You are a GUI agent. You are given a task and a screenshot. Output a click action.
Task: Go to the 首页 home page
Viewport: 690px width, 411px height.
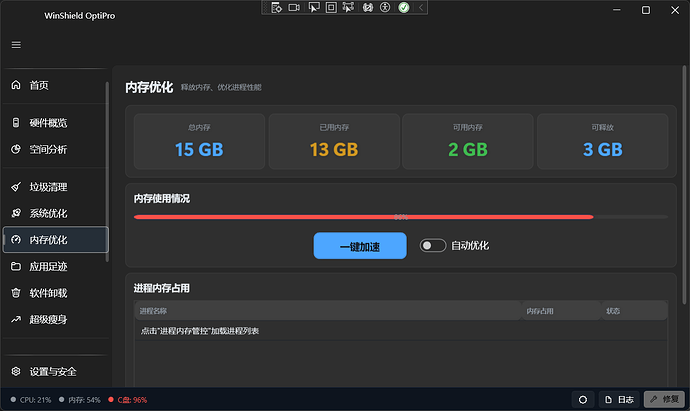point(55,85)
